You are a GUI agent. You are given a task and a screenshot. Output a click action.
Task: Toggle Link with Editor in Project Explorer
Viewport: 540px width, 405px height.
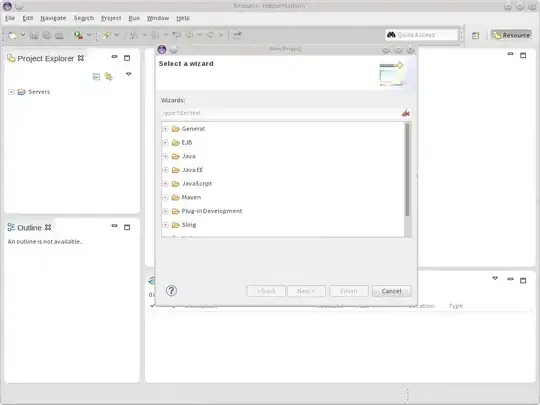(x=109, y=76)
